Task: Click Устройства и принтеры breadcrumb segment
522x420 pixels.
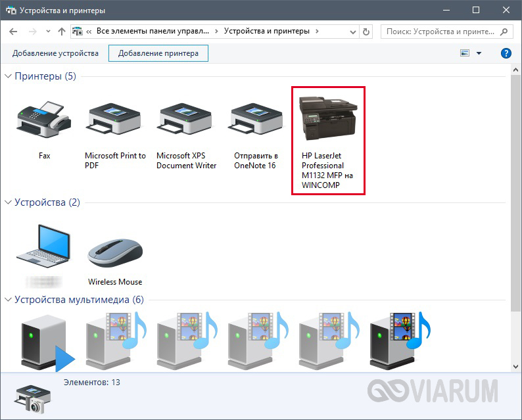Action: click(x=267, y=31)
